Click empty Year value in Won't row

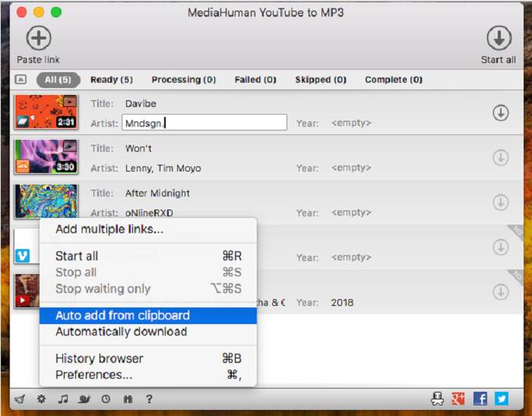(x=351, y=168)
